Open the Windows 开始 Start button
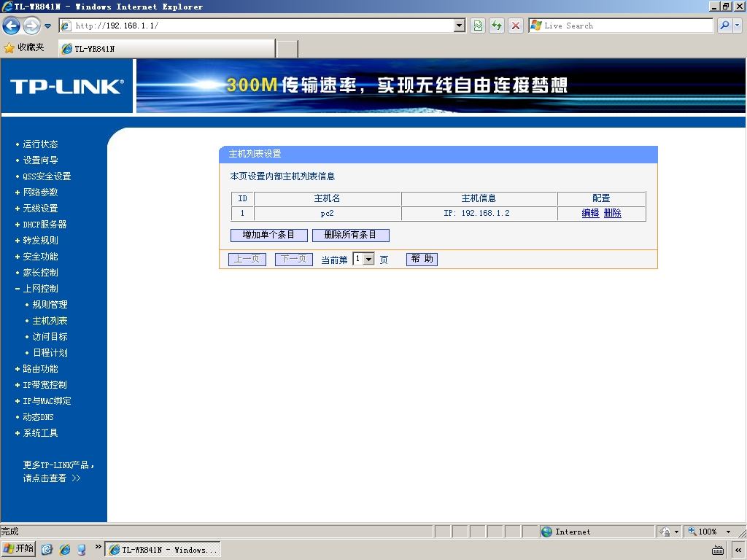The image size is (747, 560). click(18, 549)
